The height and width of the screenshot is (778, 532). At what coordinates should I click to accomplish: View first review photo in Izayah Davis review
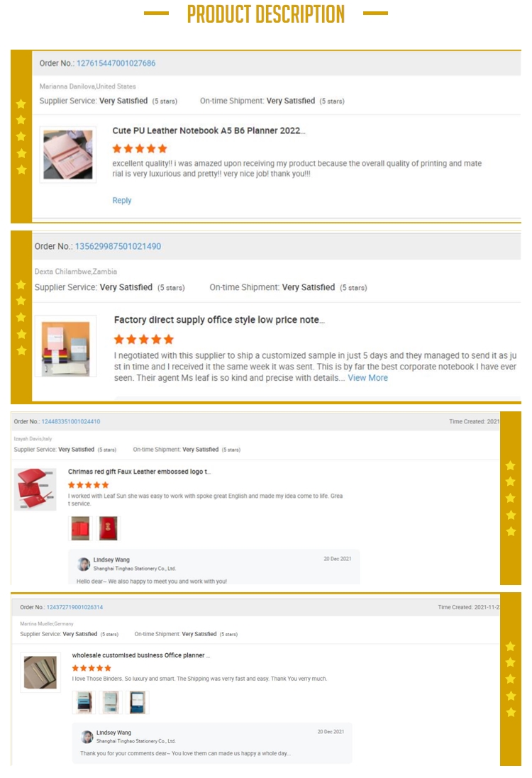pos(81,528)
